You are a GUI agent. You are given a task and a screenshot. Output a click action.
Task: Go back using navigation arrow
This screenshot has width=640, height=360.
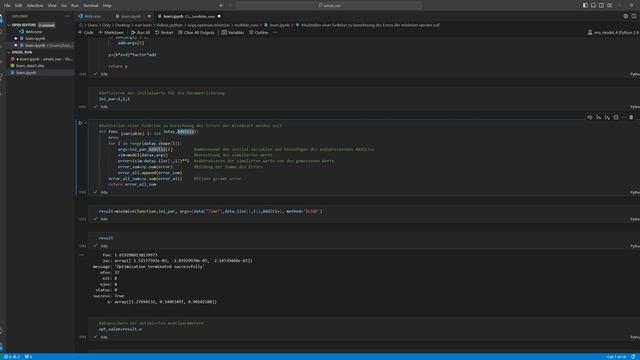(x=221, y=6)
